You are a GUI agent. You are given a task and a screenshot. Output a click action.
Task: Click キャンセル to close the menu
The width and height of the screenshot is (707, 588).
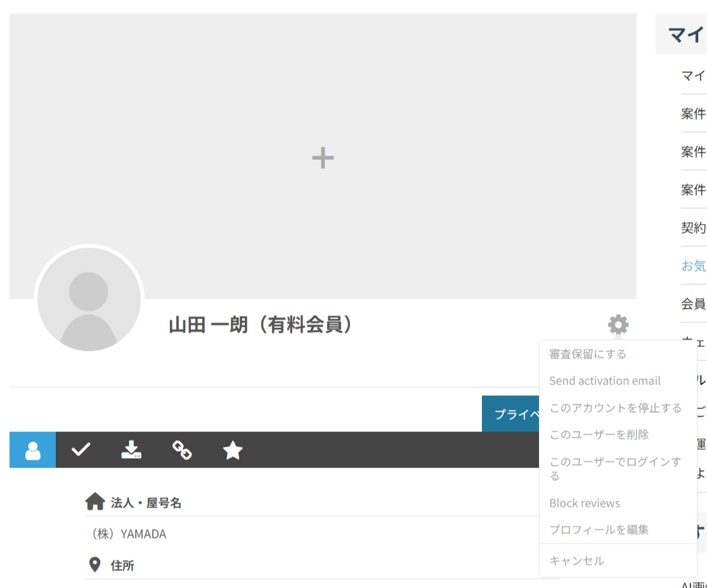pos(576,561)
